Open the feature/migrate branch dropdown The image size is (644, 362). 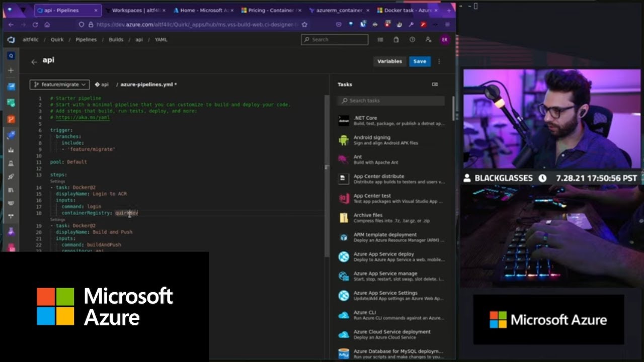pyautogui.click(x=59, y=84)
